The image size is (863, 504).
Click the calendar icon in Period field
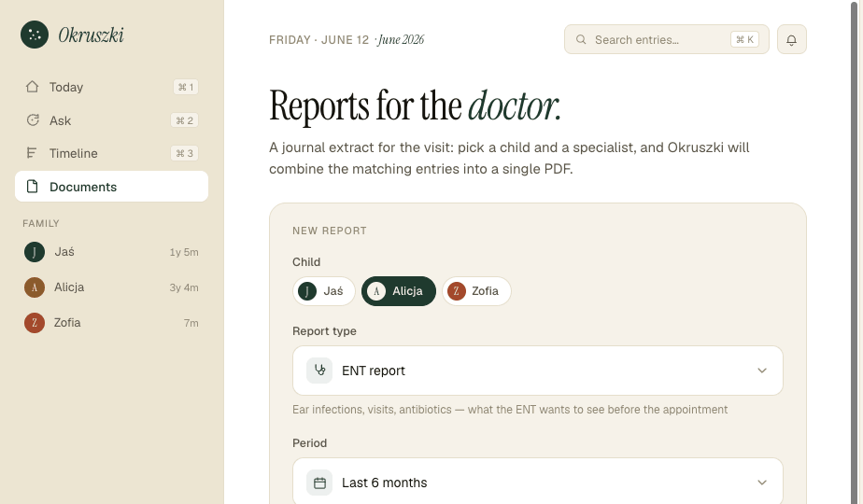pyautogui.click(x=319, y=483)
